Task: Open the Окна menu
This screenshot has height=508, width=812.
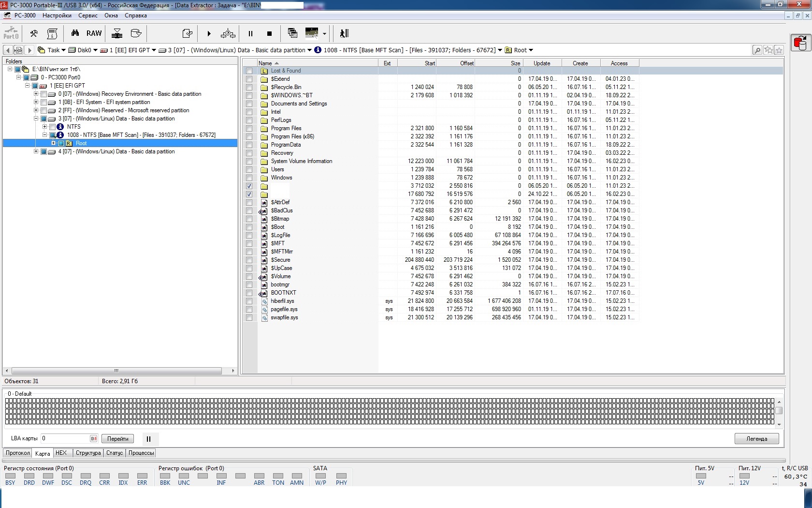Action: click(x=111, y=15)
